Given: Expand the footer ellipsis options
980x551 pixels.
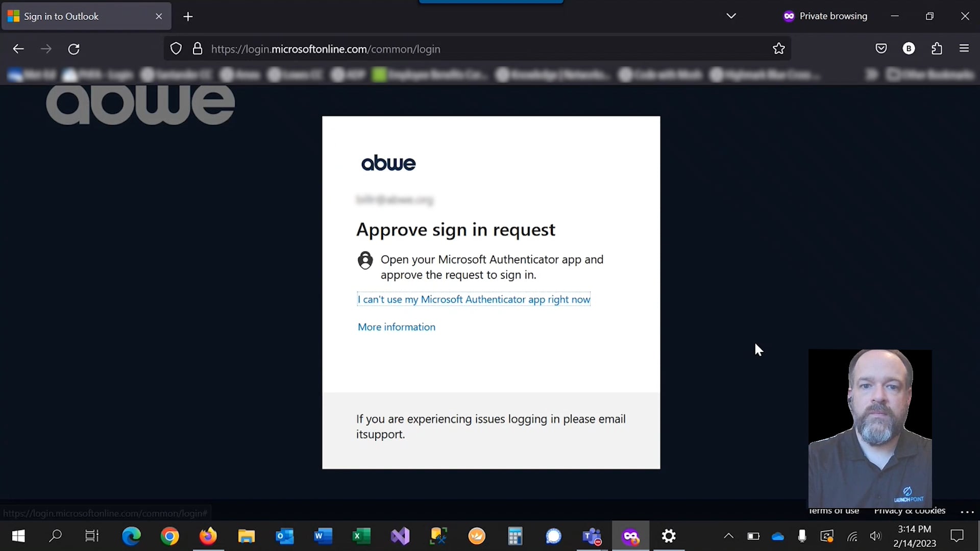Looking at the screenshot, I should 967,512.
